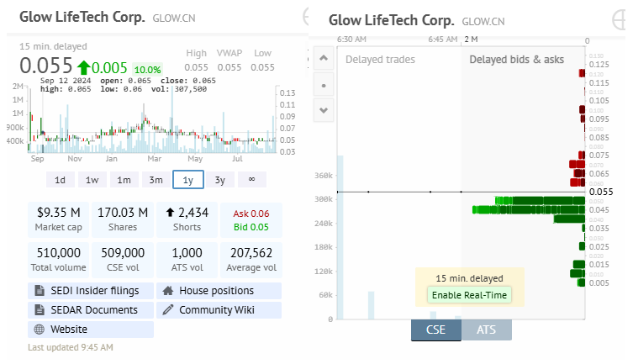Click the Delayed bids & asks heading
Image resolution: width=633 pixels, height=364 pixels.
click(x=517, y=60)
